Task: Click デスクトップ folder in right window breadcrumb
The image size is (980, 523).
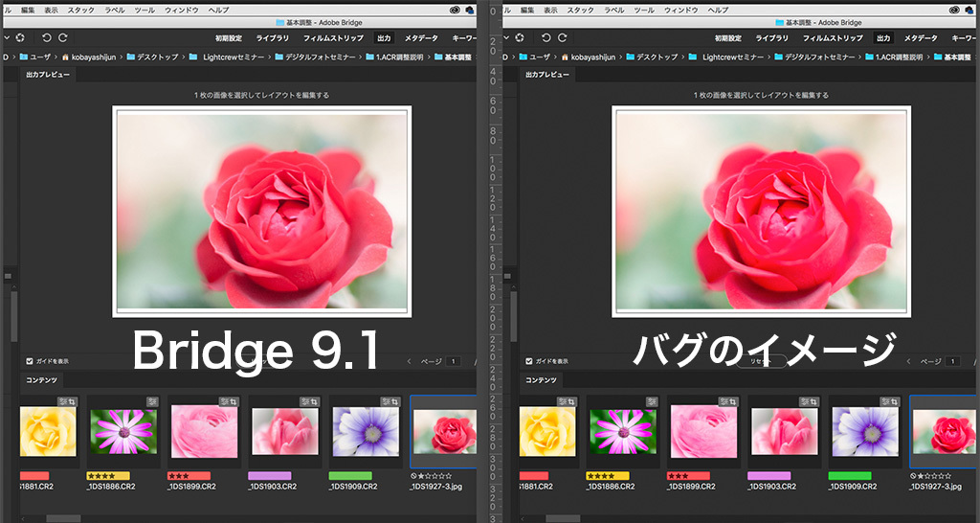Action: click(652, 57)
